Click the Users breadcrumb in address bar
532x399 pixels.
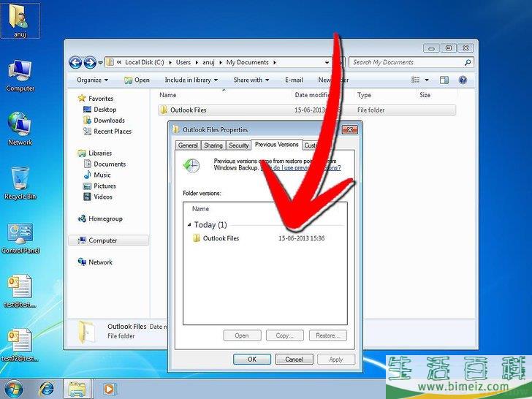point(183,62)
